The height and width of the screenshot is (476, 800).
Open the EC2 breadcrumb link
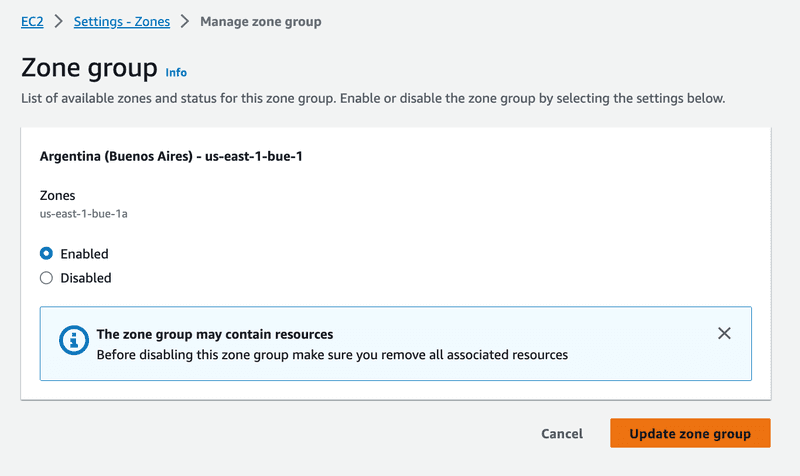click(32, 21)
